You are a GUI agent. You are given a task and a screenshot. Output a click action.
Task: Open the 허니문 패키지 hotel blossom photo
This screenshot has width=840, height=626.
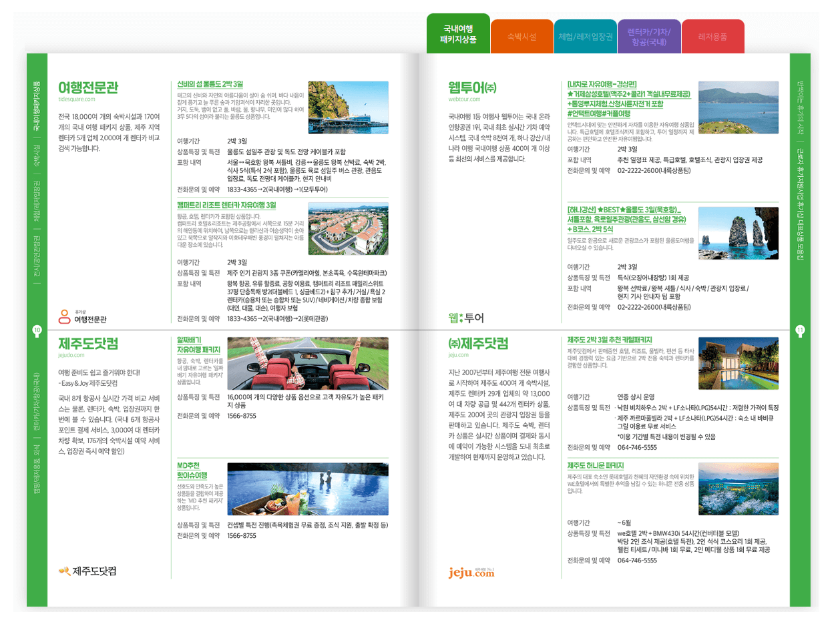(x=738, y=489)
